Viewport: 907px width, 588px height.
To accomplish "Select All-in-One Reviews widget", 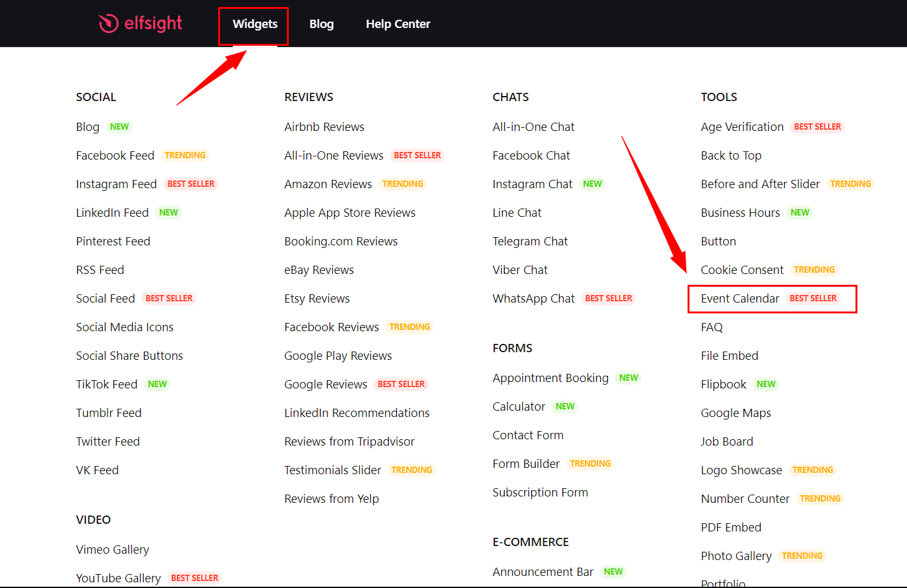I will click(334, 156).
